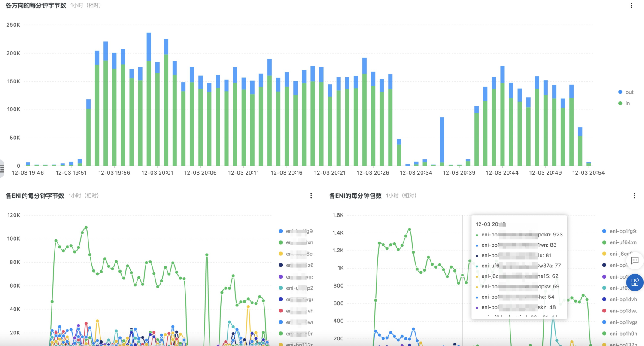Click the 12-03 20:01 x-axis label
The image size is (644, 346).
(x=157, y=172)
